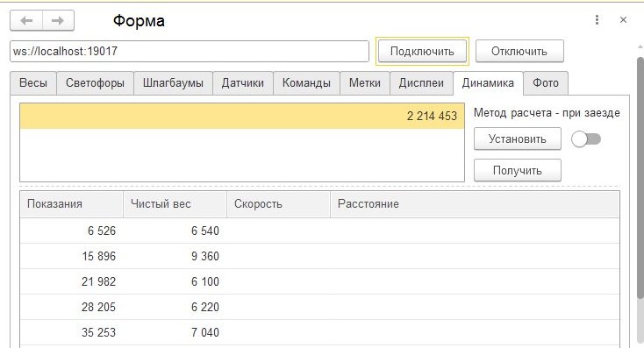This screenshot has height=348, width=644.
Task: Open the Фото tab
Action: (546, 83)
